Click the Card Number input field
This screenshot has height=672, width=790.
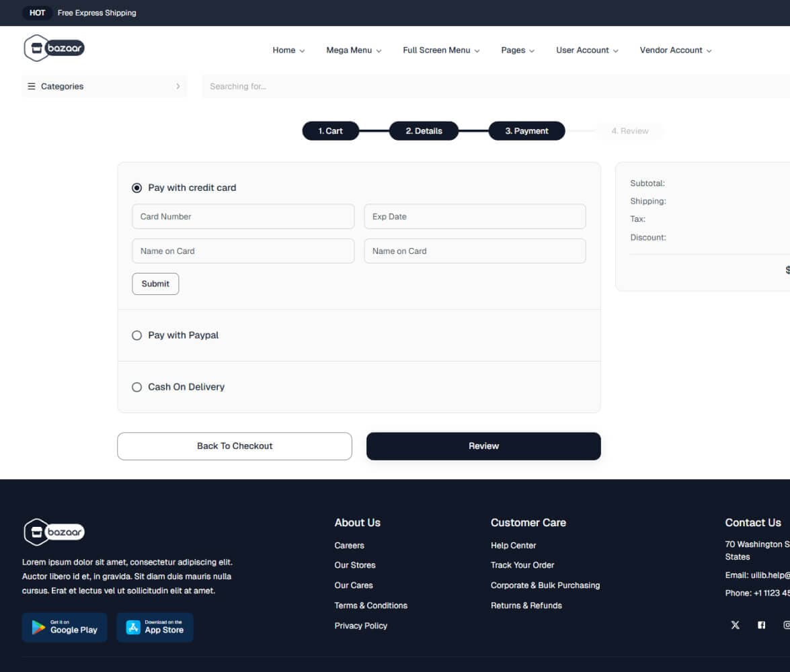tap(243, 216)
